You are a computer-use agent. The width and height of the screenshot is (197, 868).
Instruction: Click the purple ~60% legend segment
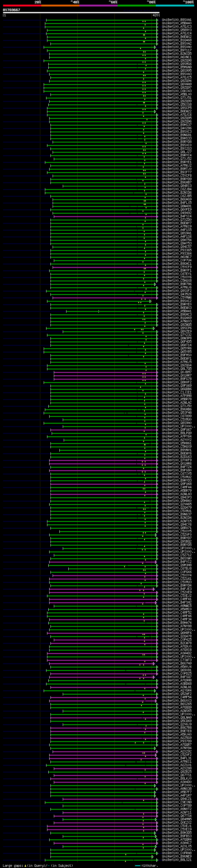tap(99, 6)
